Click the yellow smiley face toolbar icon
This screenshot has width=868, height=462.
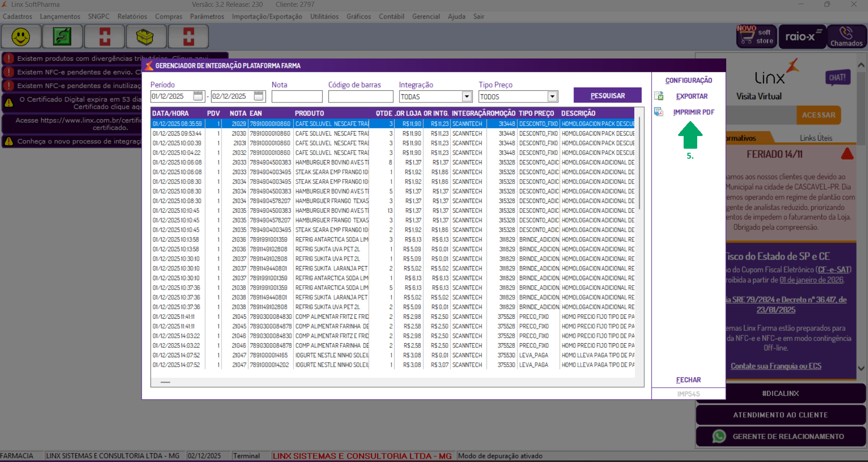pyautogui.click(x=21, y=36)
